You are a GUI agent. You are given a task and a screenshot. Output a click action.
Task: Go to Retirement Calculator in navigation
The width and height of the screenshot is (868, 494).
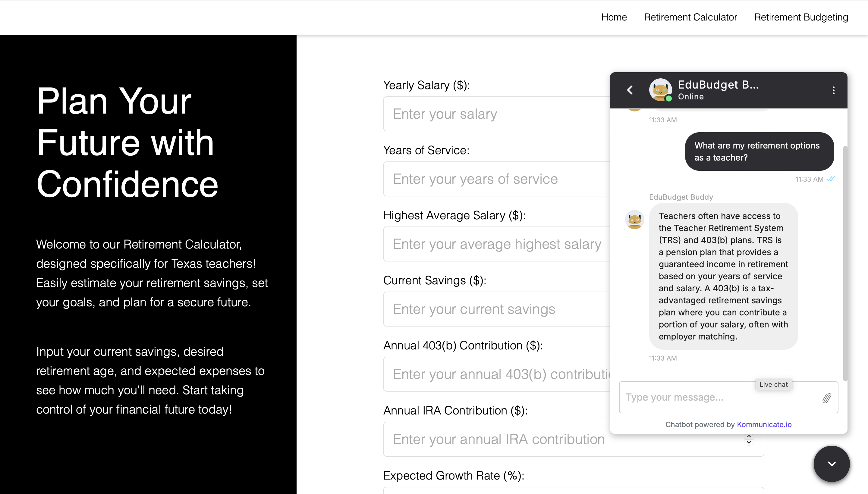coord(690,17)
